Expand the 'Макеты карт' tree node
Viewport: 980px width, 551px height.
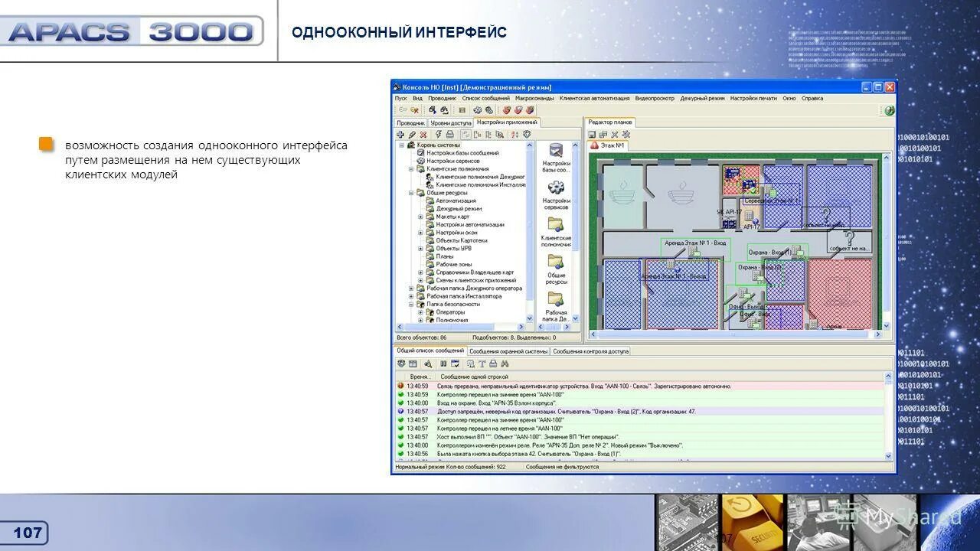[x=420, y=217]
